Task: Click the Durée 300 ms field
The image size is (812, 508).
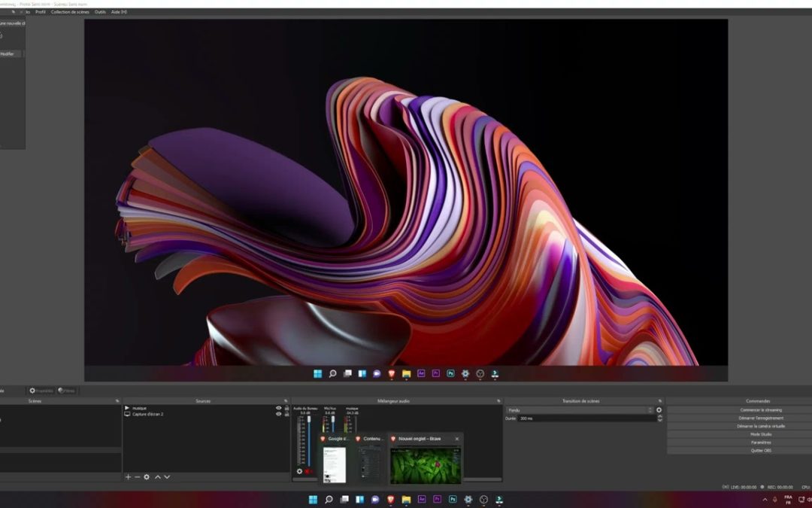Action: pos(587,418)
